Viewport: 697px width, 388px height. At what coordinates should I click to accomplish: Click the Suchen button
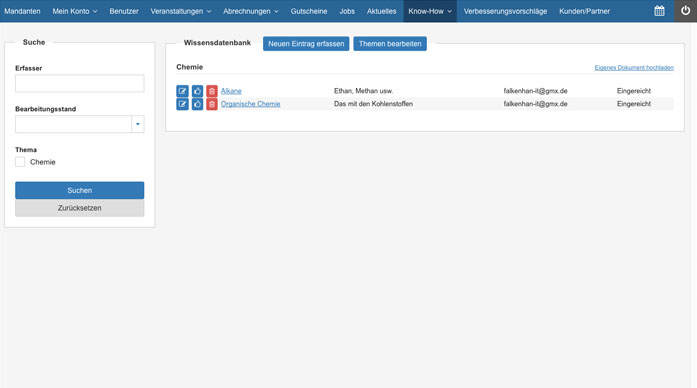click(x=80, y=190)
